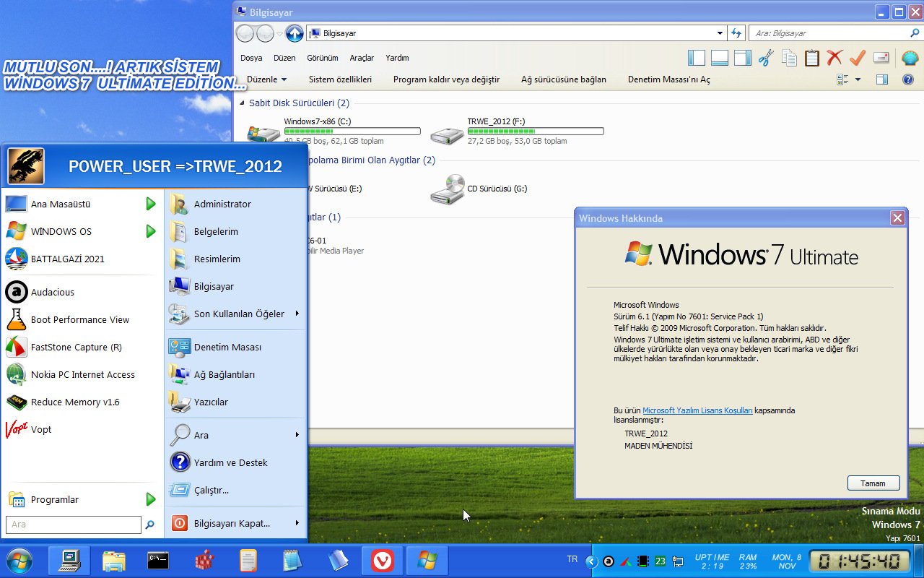Screen dimensions: 924x578
Task: Collapse the Sabit Disk Sürücüleri (2) group
Action: click(243, 103)
